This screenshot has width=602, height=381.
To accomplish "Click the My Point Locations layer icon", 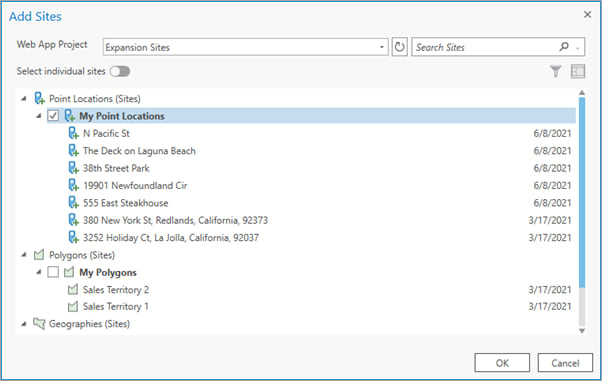I will pyautogui.click(x=69, y=116).
